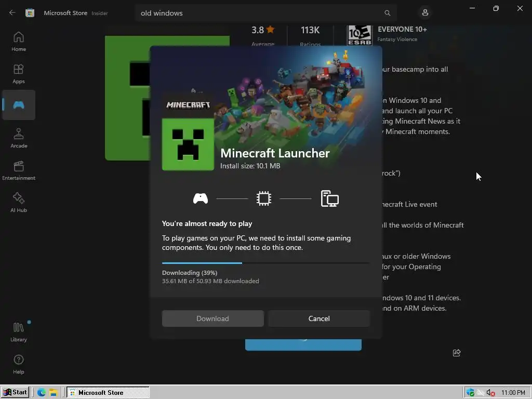Click the large Creeper product image
This screenshot has height=399, width=532.
128,98
